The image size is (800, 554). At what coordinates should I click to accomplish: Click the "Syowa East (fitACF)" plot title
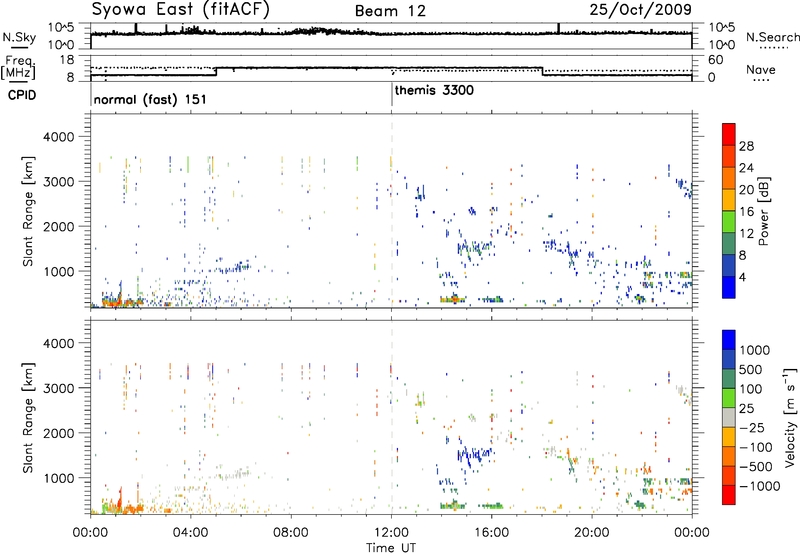pos(180,10)
